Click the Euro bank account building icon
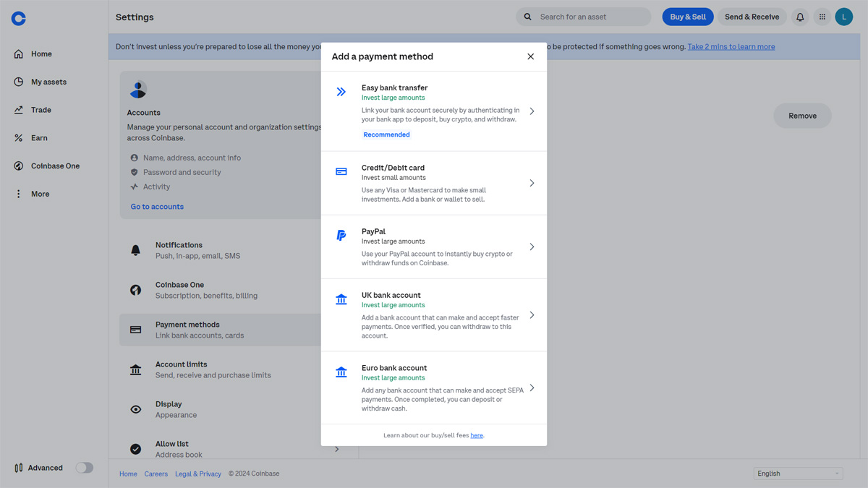 341,372
